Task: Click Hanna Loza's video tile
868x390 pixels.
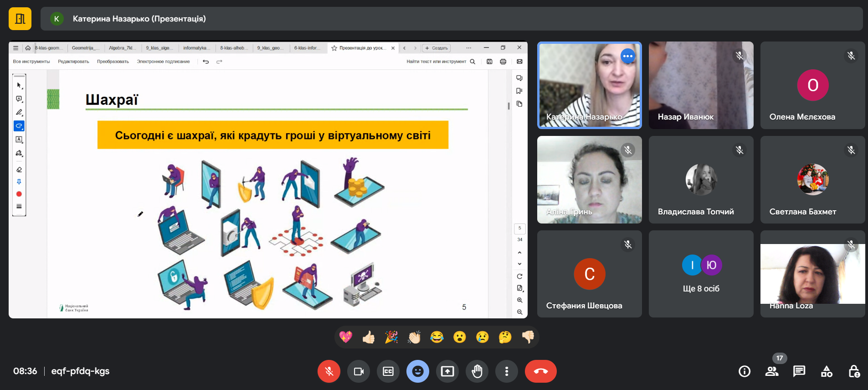Action: (812, 274)
